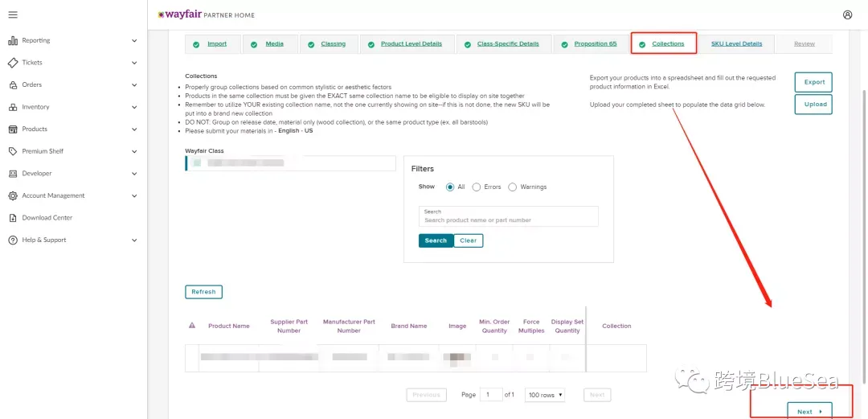The width and height of the screenshot is (868, 419).
Task: Click the Account Management gear icon
Action: coord(13,195)
